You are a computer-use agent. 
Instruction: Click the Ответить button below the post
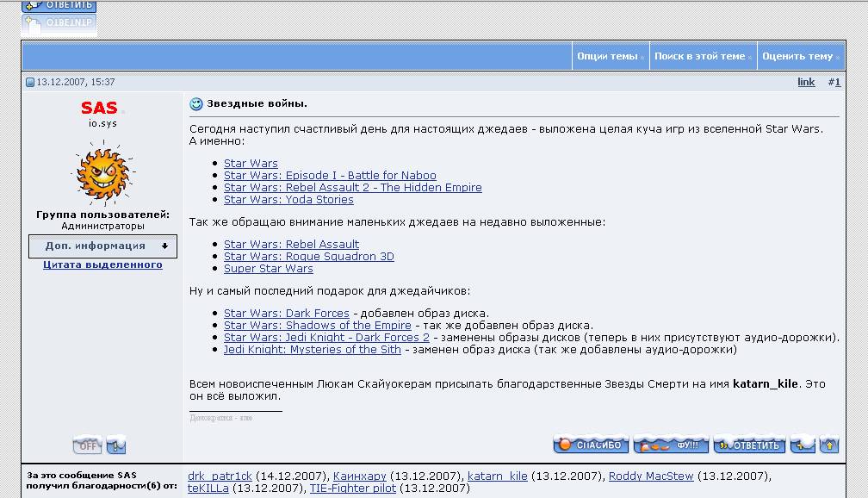pos(749,445)
